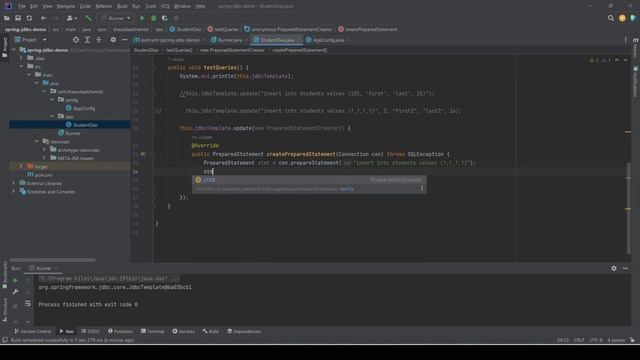Click the Open folder toolbar icon
The width and height of the screenshot is (640, 360).
pos(7,18)
